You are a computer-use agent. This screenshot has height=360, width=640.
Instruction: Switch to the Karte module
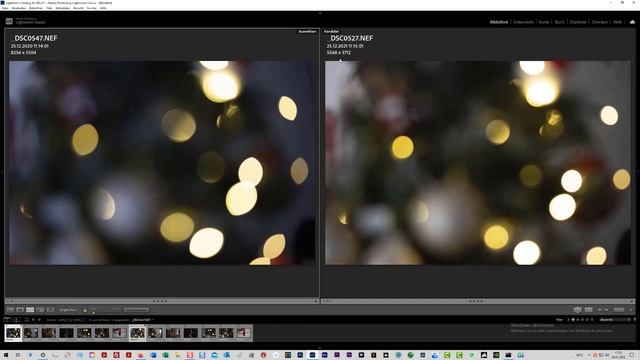544,22
